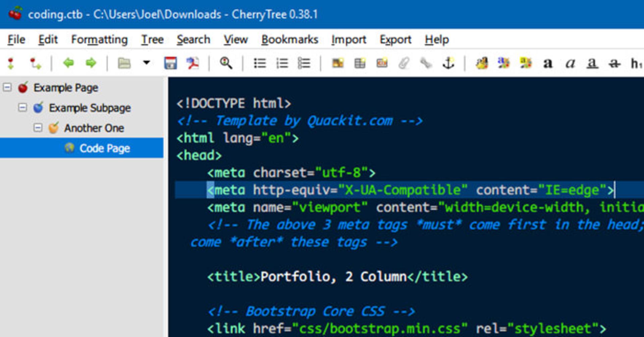This screenshot has width=644, height=337.
Task: Click the Add Node toolbar icon
Action: pyautogui.click(x=11, y=63)
